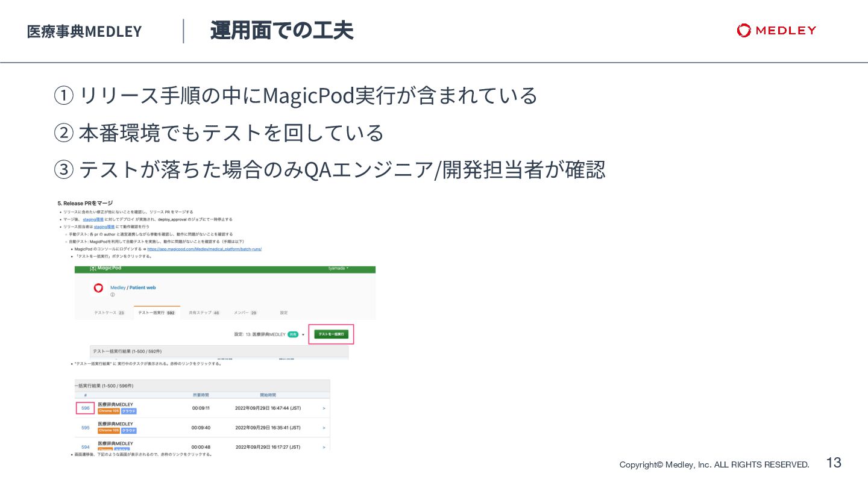Click the slide title 運用面での工夫

[x=281, y=30]
